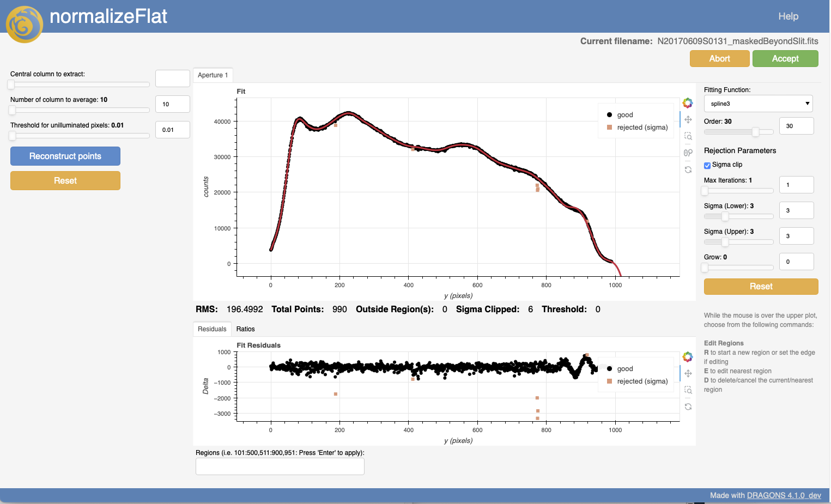This screenshot has height=504, width=831.
Task: Activate the Pan tool on the Fit Residuals plot
Action: pos(688,373)
